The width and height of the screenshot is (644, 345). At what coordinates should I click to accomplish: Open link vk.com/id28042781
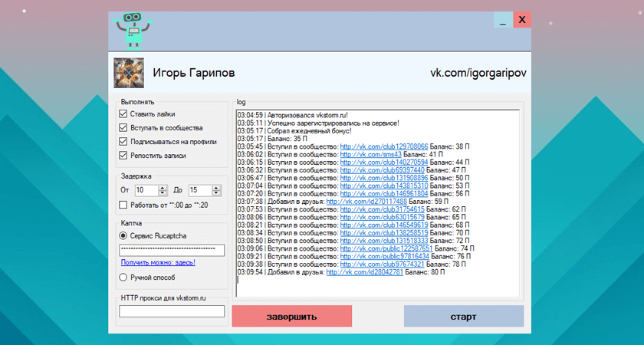point(365,272)
